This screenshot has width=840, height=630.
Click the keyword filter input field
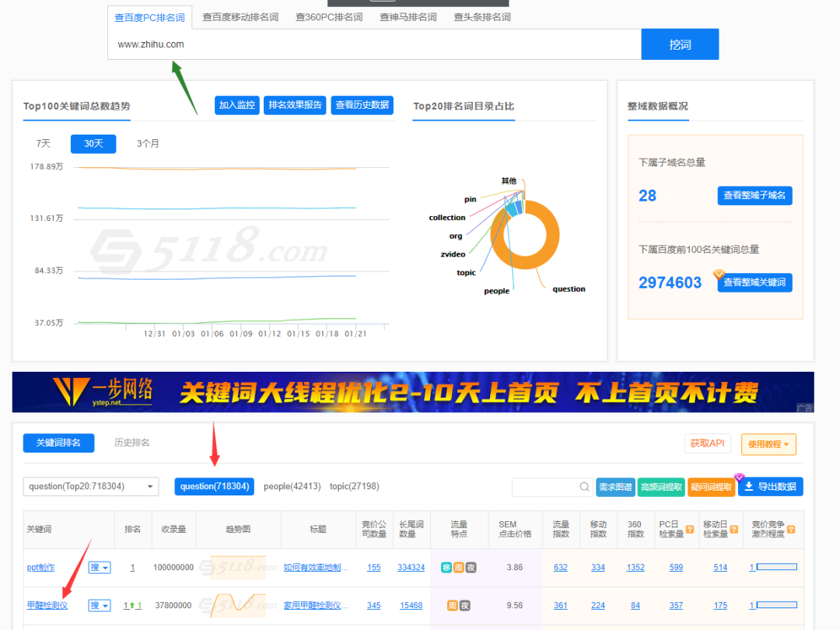pyautogui.click(x=551, y=486)
